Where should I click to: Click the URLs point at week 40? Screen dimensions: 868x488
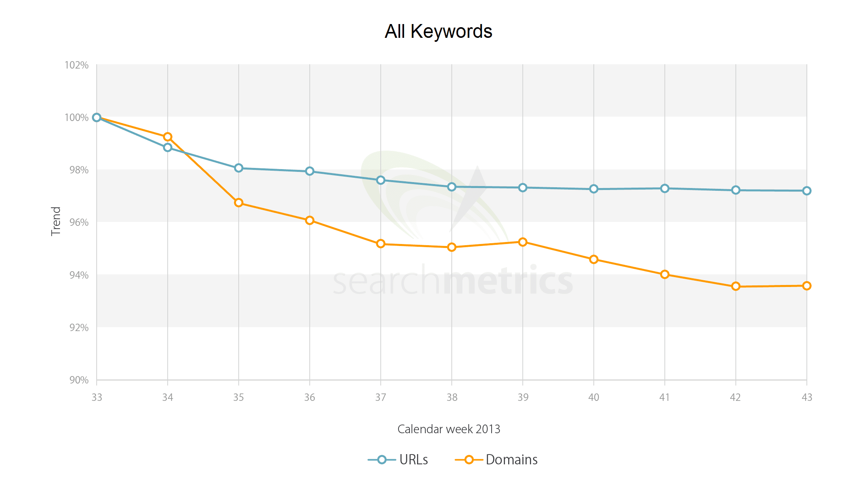(594, 189)
